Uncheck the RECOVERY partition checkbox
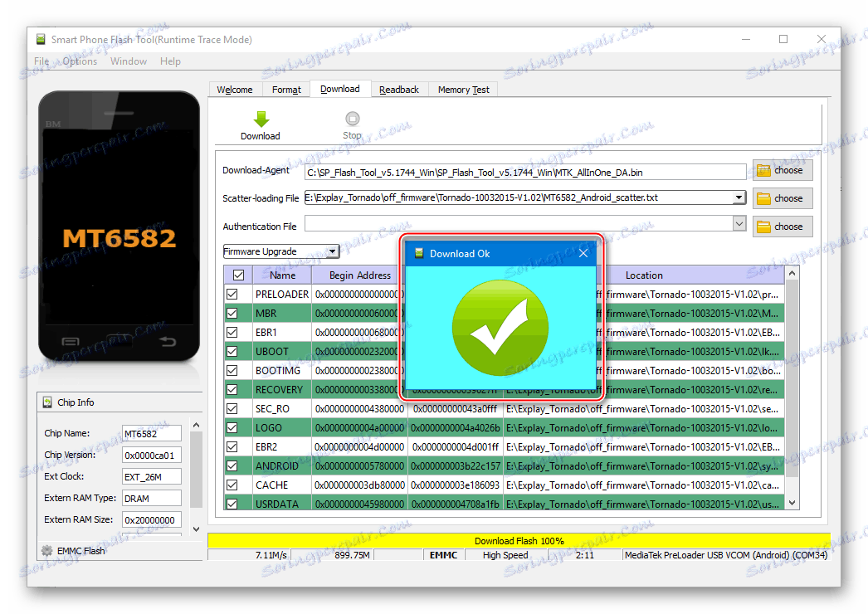Viewport: 868px width, 614px height. pos(232,390)
